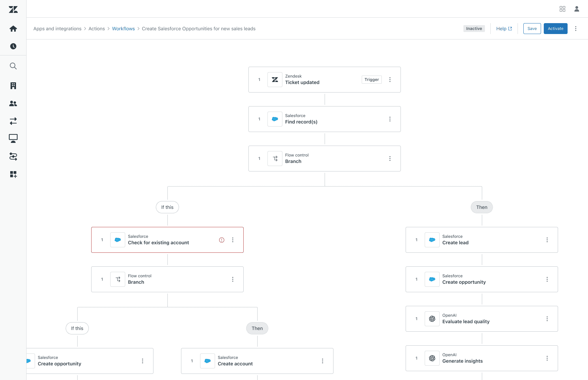
Task: Open options menu for Create lead step
Action: 547,240
